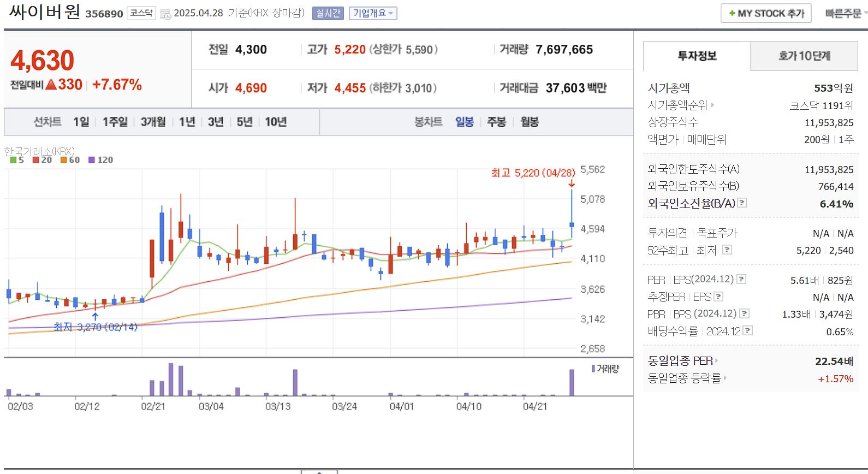Select the 월봉 candle chart
This screenshot has width=868, height=474.
(530, 122)
